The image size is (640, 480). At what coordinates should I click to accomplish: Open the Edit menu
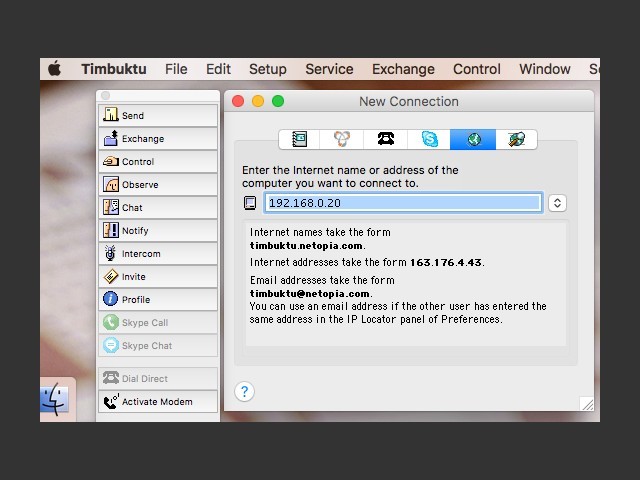click(x=218, y=69)
